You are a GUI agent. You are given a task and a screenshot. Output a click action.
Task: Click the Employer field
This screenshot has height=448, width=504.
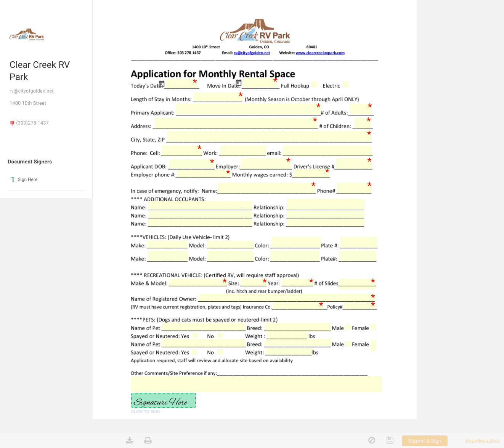[x=265, y=163]
